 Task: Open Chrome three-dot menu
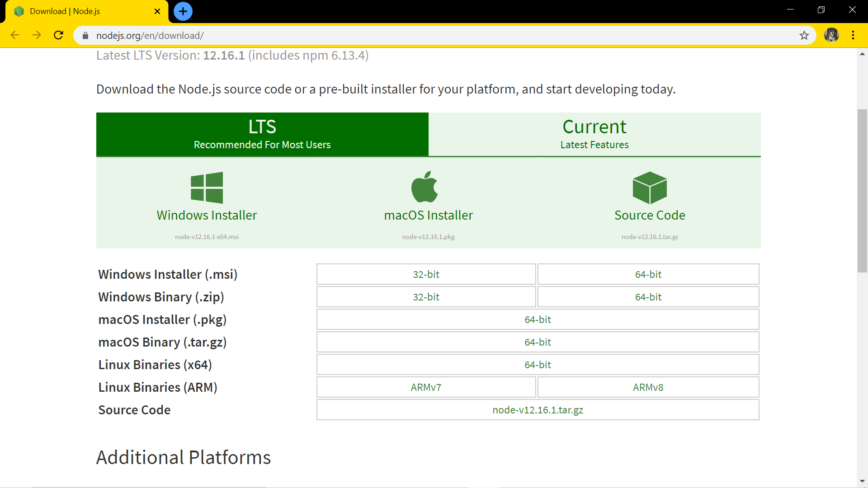click(x=853, y=35)
